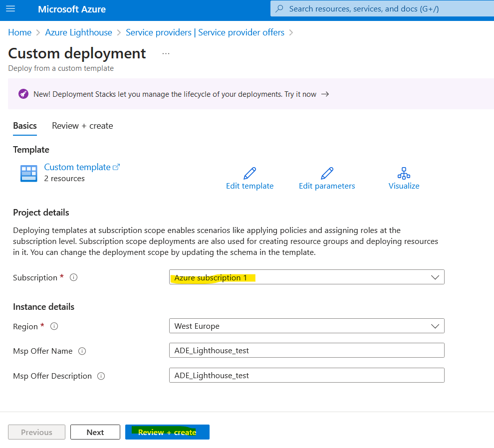
Task: Open the ellipsis menu beside Custom deployment
Action: pyautogui.click(x=166, y=54)
